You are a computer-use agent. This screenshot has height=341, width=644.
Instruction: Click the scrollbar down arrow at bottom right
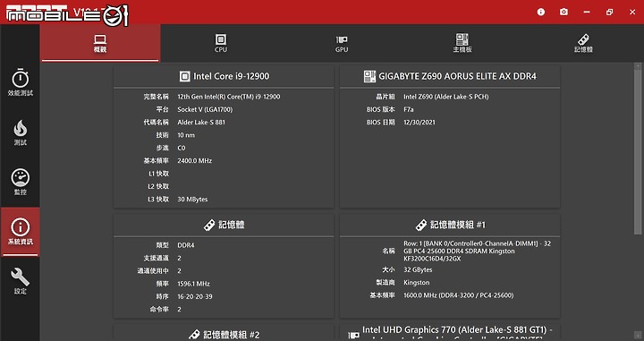[x=638, y=336]
